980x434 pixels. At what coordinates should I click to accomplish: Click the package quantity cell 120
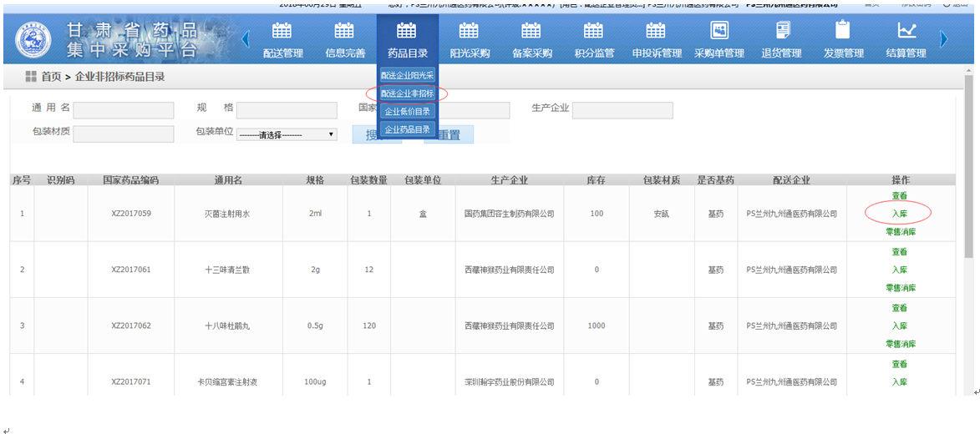click(x=368, y=326)
